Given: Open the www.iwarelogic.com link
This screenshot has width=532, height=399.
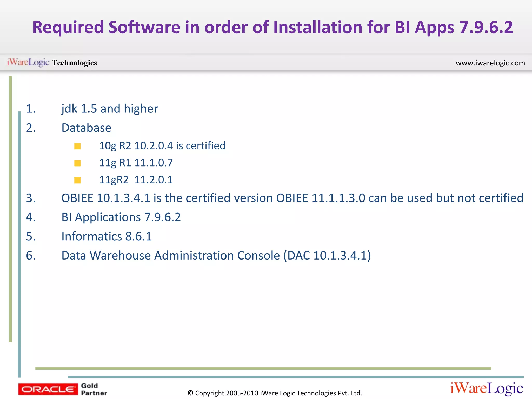Looking at the screenshot, I should pos(490,63).
